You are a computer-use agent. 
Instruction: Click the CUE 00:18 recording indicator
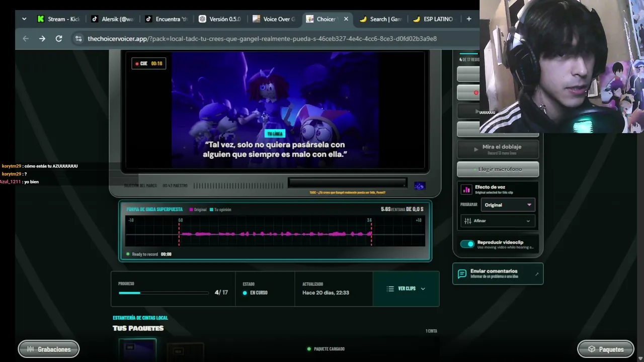[149, 63]
